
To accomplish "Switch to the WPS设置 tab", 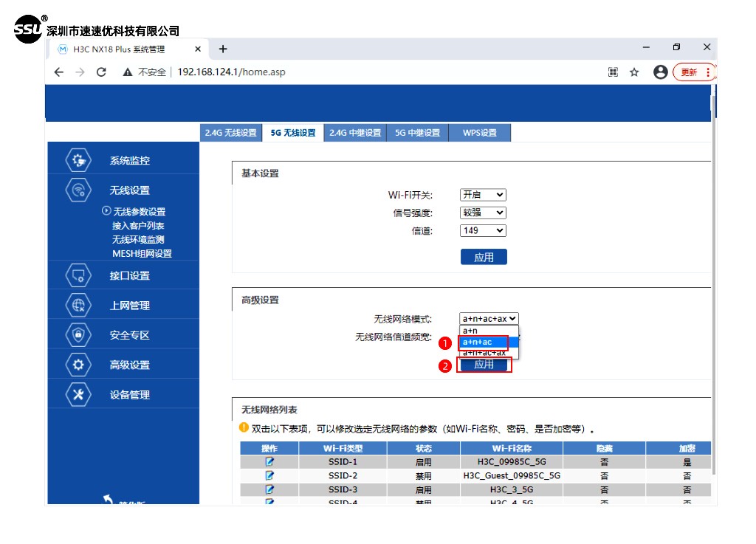I will [x=480, y=133].
